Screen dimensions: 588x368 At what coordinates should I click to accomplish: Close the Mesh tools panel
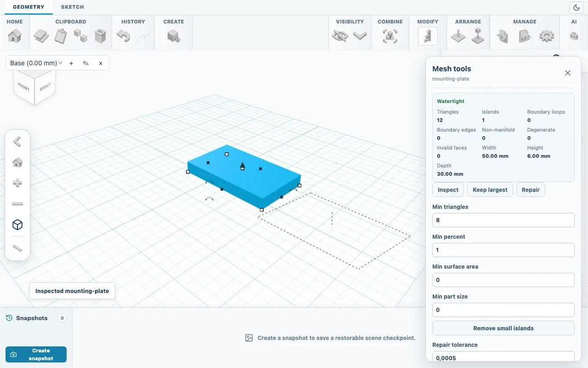[x=568, y=73]
